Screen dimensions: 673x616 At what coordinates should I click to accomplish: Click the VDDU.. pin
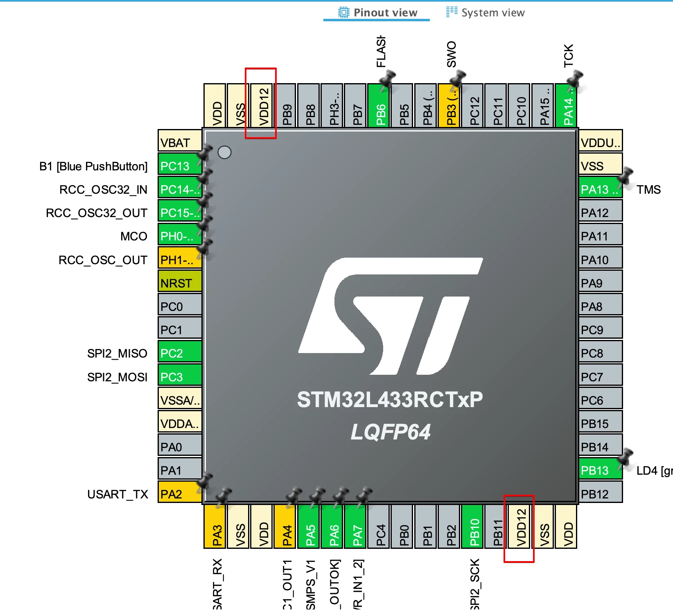[x=601, y=140]
